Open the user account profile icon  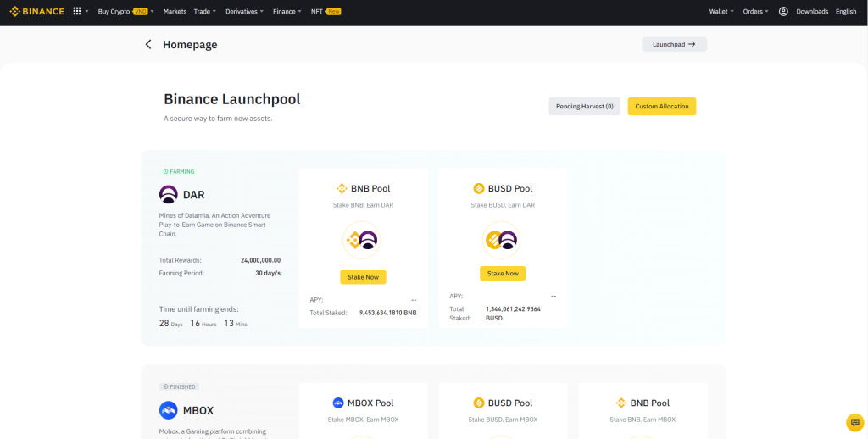(783, 11)
